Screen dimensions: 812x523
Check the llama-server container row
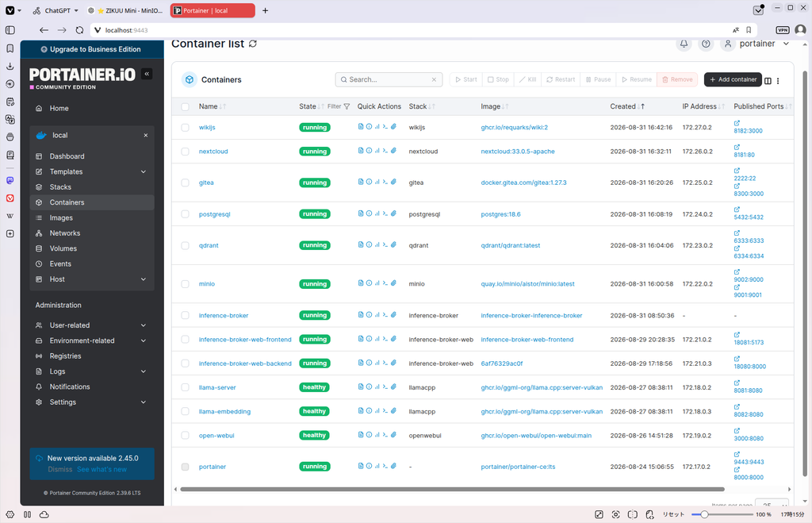pos(185,387)
